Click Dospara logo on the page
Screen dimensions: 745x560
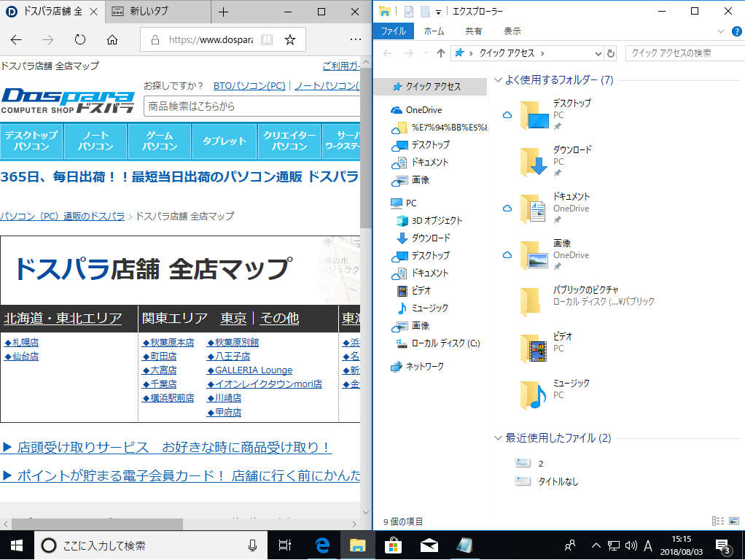(68, 101)
